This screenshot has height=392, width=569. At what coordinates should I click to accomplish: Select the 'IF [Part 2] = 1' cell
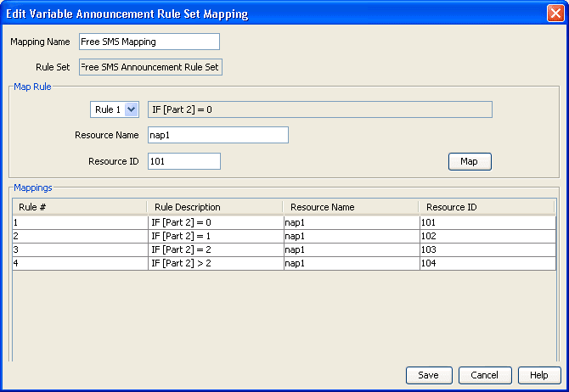(x=216, y=236)
